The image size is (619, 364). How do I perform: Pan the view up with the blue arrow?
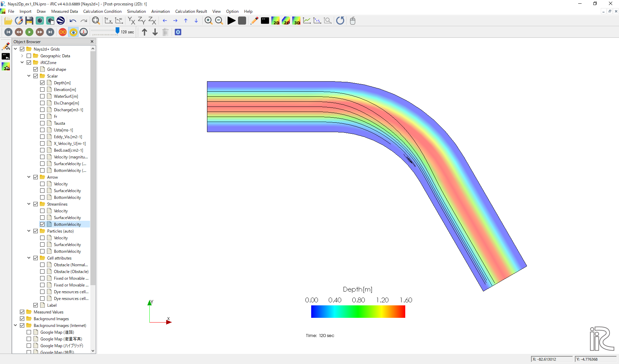point(186,21)
